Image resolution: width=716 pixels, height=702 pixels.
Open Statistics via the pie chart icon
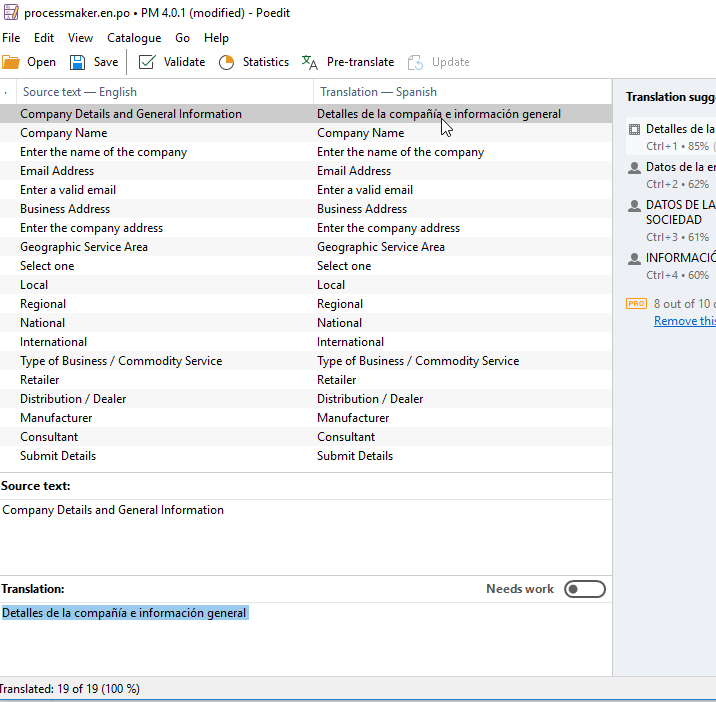pyautogui.click(x=226, y=62)
